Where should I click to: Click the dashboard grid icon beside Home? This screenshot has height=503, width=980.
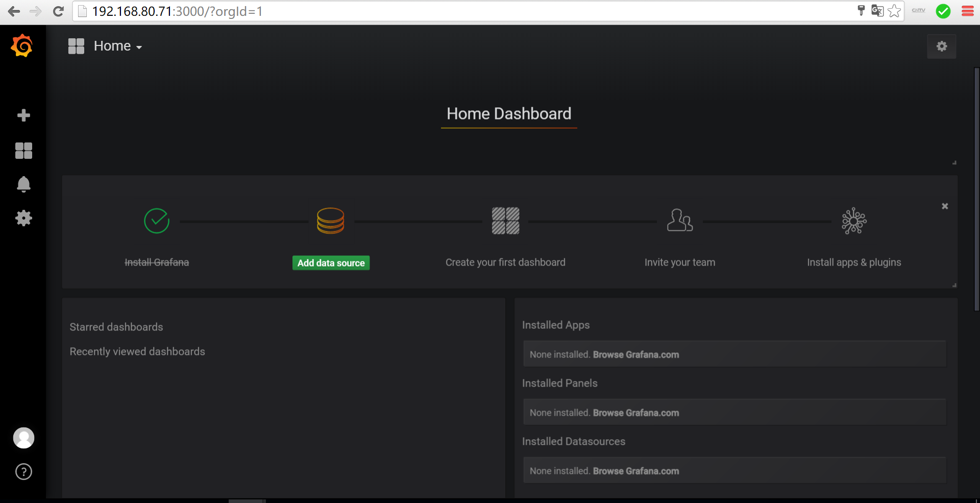(76, 46)
